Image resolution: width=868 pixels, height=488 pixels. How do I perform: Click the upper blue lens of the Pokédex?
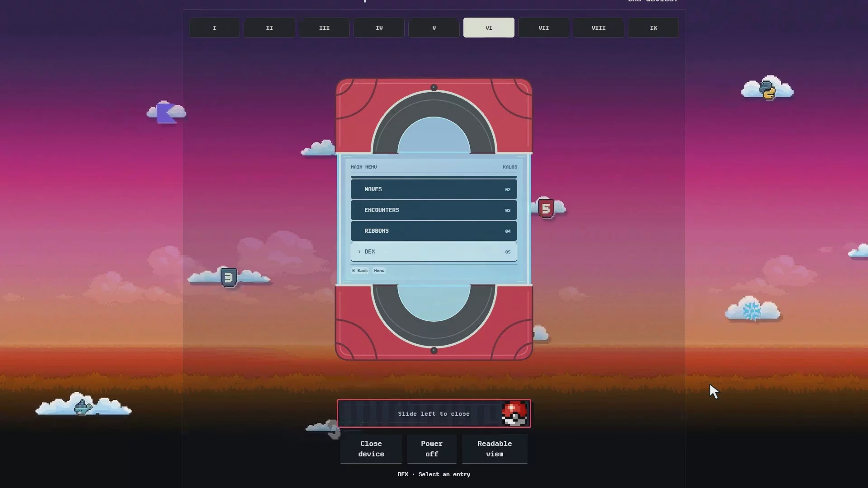click(434, 136)
